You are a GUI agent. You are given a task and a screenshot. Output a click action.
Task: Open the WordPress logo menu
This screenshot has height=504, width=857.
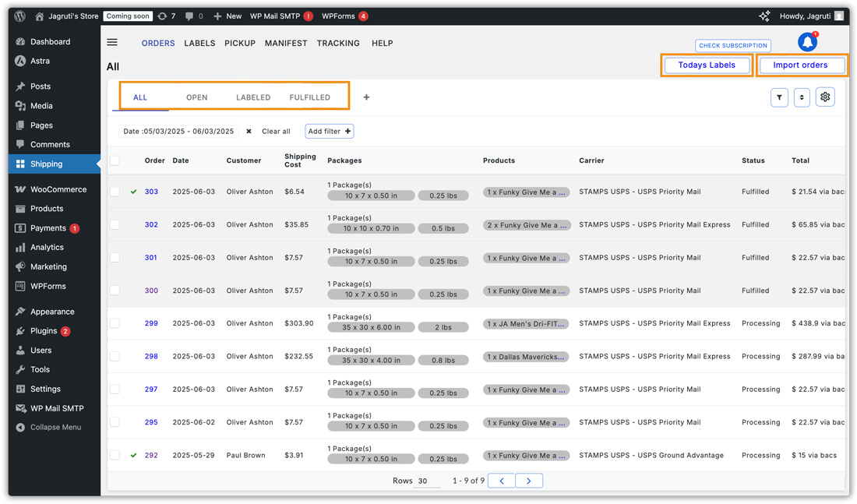[20, 16]
